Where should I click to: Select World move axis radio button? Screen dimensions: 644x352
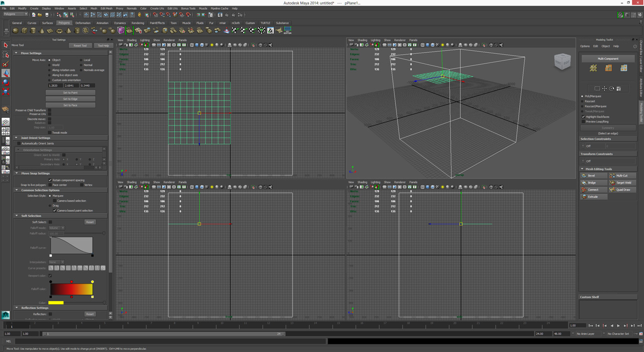click(49, 65)
